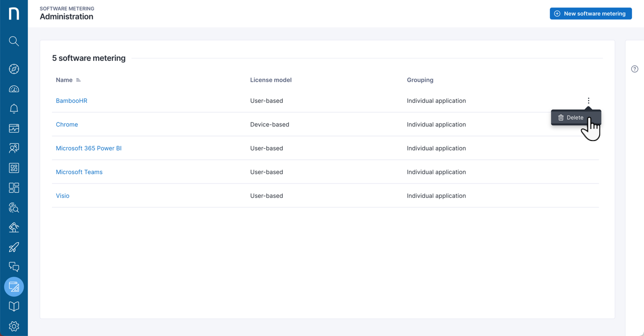This screenshot has height=336, width=644.
Task: Toggle the three-dot menu for BambooHR
Action: point(588,101)
